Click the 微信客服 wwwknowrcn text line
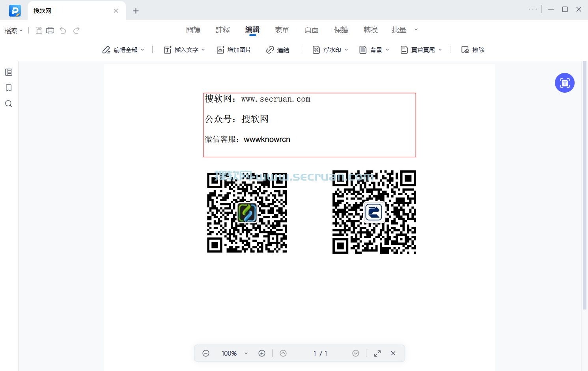 pyautogui.click(x=248, y=139)
